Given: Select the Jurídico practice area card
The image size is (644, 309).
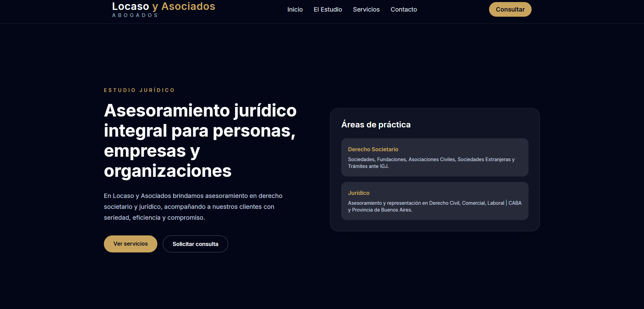Looking at the screenshot, I should point(435,201).
